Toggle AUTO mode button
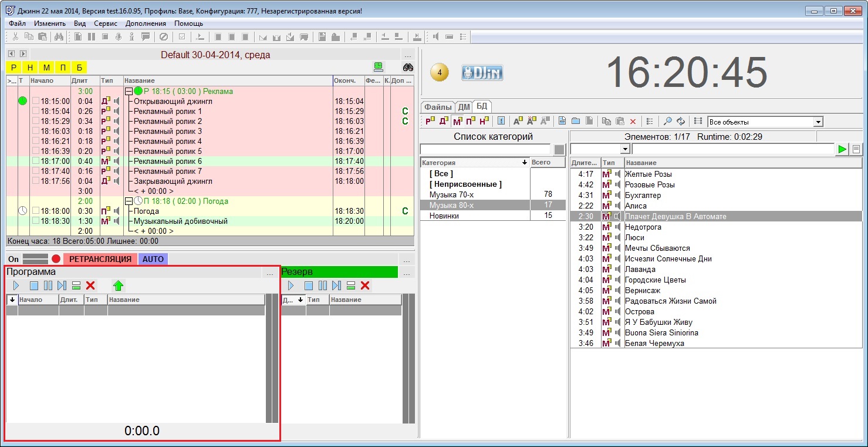 pos(153,259)
